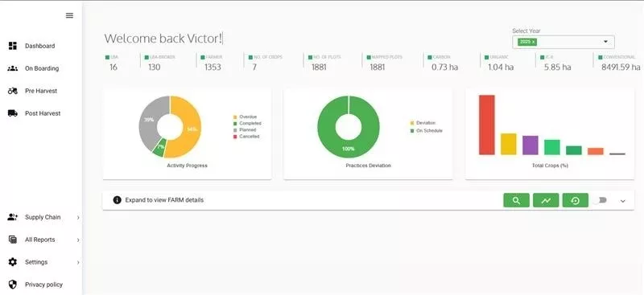
Task: Click the MAPPED PLOTS value
Action: [378, 67]
